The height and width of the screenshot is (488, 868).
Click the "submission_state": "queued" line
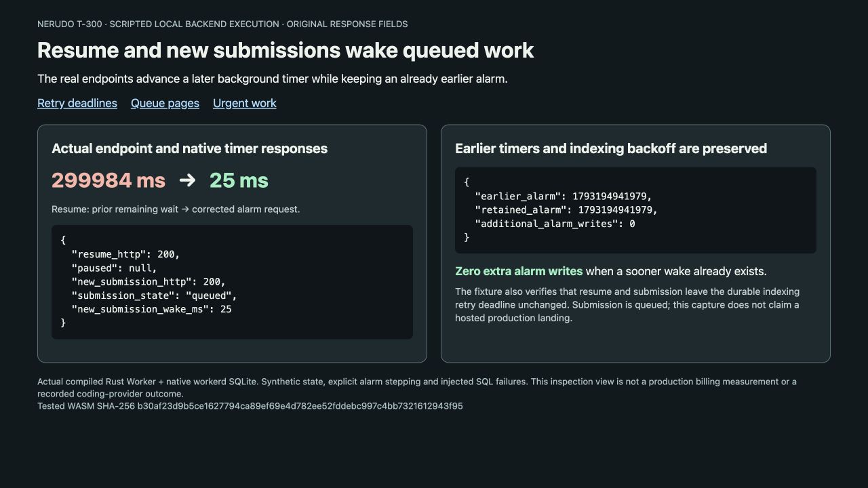click(154, 296)
